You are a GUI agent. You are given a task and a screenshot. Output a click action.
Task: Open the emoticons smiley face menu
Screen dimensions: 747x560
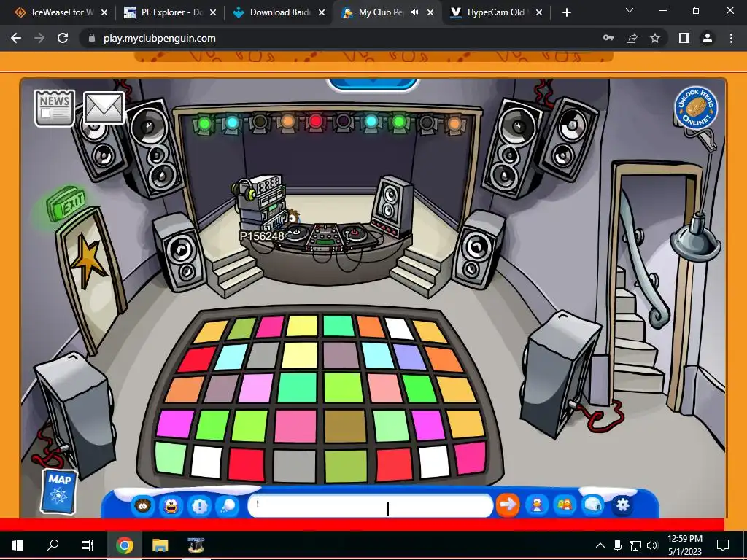[x=171, y=505]
